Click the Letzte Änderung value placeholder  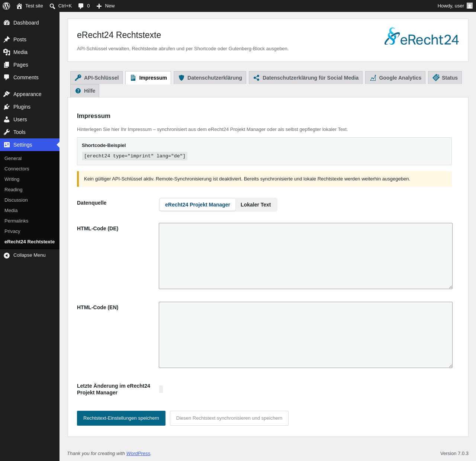tap(161, 389)
